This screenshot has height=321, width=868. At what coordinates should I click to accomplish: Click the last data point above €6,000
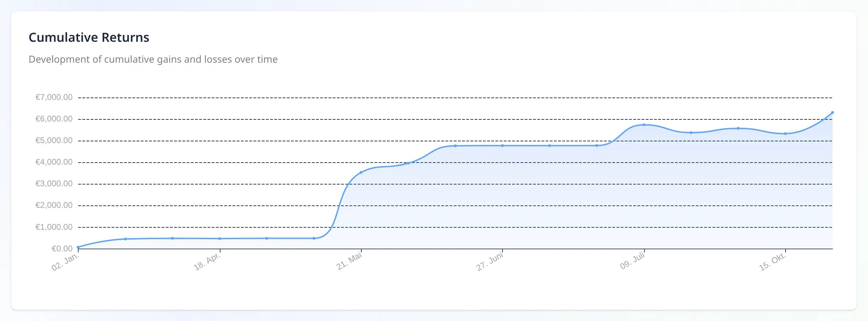click(832, 112)
